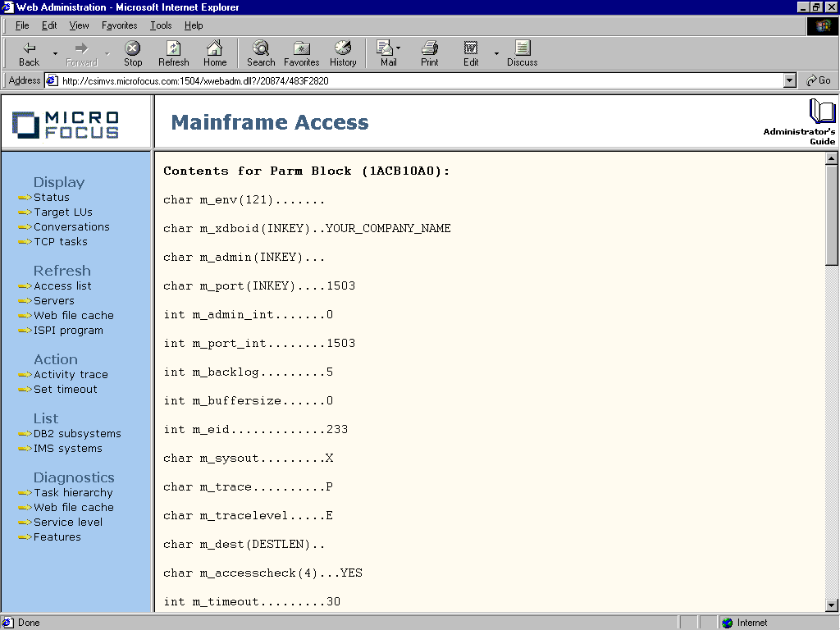Click the scrollbar down arrow in content pane
Image resolution: width=840 pixels, height=630 pixels.
point(831,605)
